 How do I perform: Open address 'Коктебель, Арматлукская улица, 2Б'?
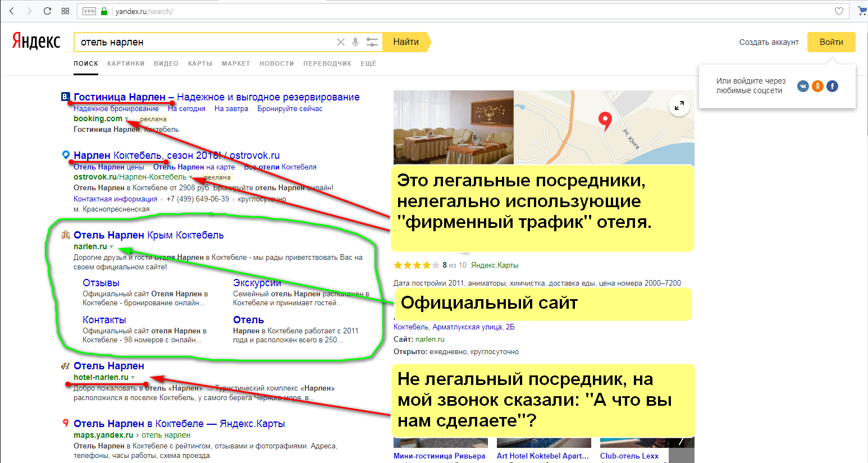[454, 327]
